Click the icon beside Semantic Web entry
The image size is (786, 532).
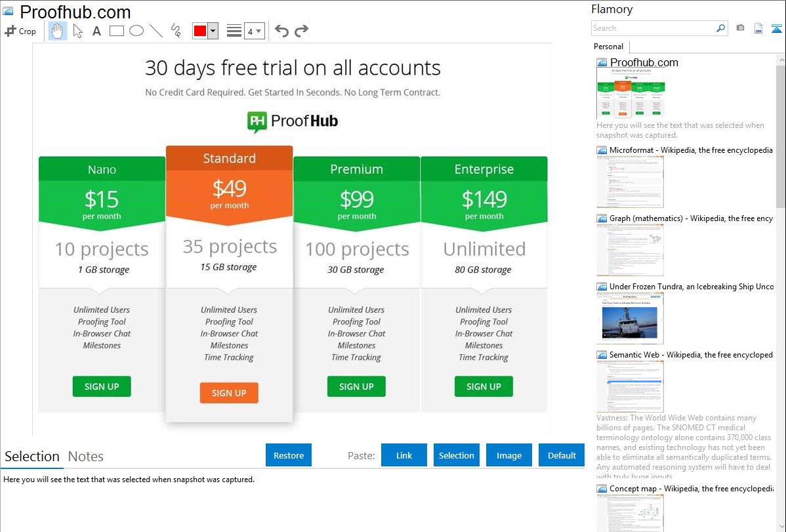(602, 354)
